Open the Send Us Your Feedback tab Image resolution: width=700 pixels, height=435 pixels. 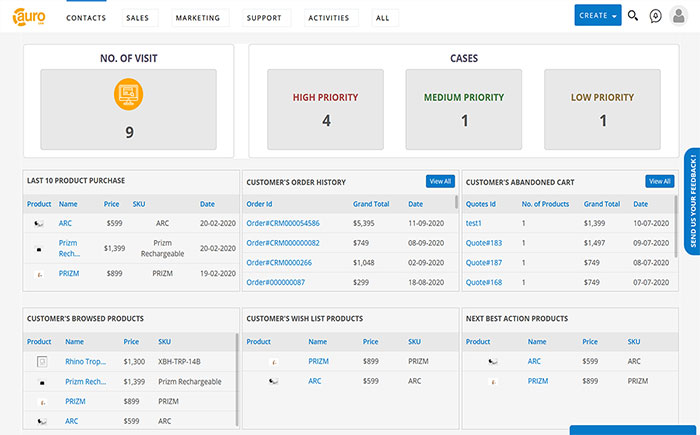point(692,201)
